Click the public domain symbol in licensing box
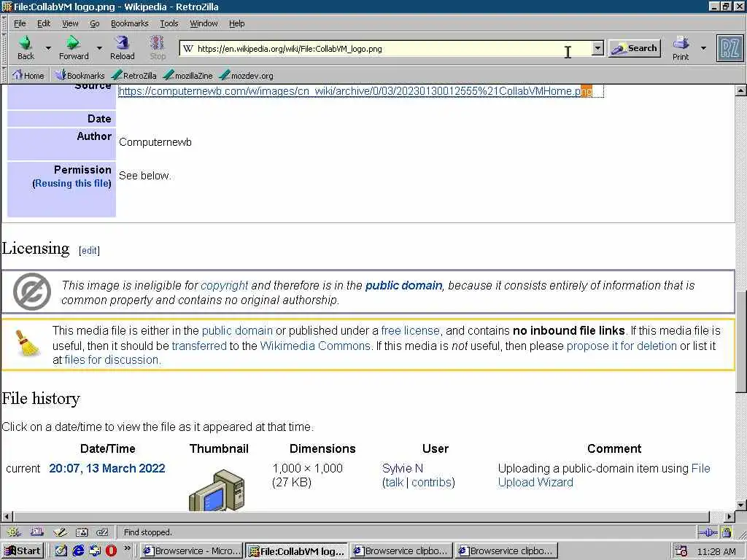 tap(32, 291)
